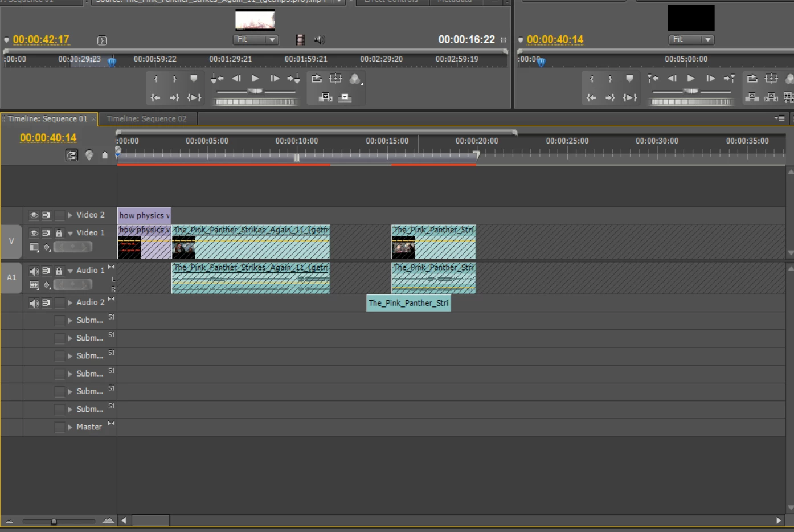Go to next marker in Source monitor
Viewport: 794px width, 532px height.
(x=293, y=79)
